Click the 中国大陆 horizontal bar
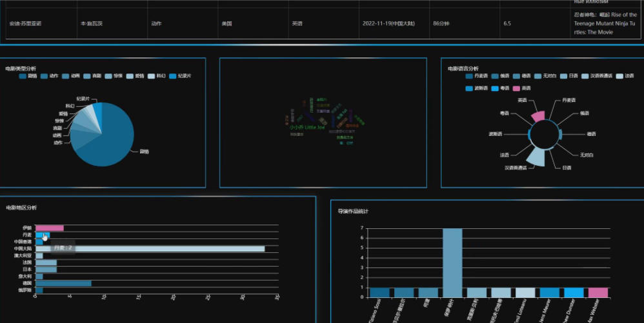The width and height of the screenshot is (644, 323). pos(150,248)
